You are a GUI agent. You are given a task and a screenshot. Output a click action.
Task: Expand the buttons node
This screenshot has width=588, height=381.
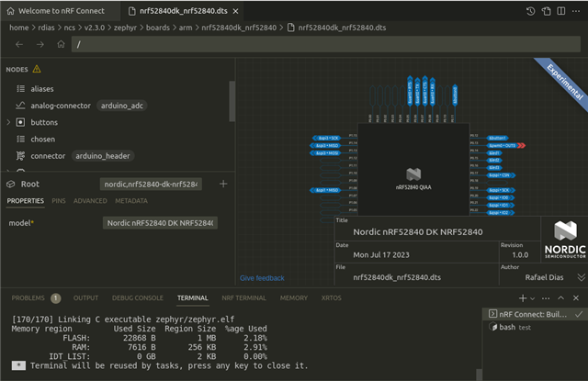(x=8, y=122)
